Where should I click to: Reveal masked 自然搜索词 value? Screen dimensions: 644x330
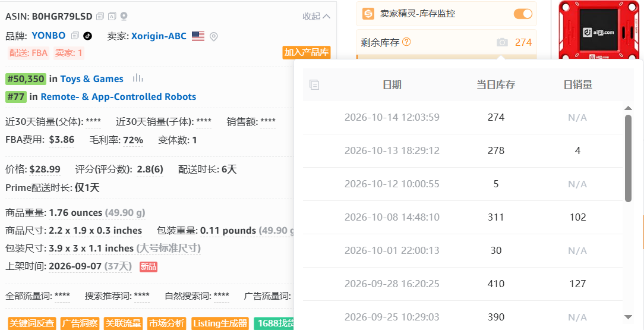[x=222, y=296]
